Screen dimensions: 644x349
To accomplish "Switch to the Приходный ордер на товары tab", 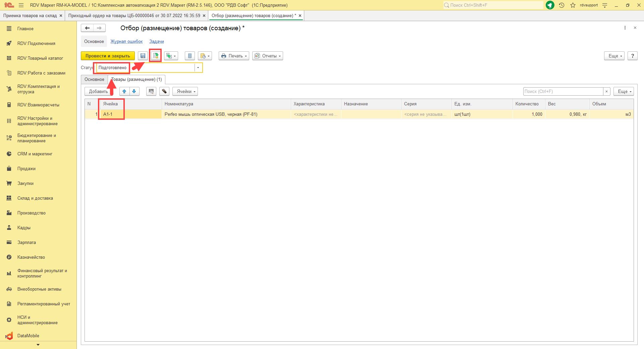I will [134, 16].
